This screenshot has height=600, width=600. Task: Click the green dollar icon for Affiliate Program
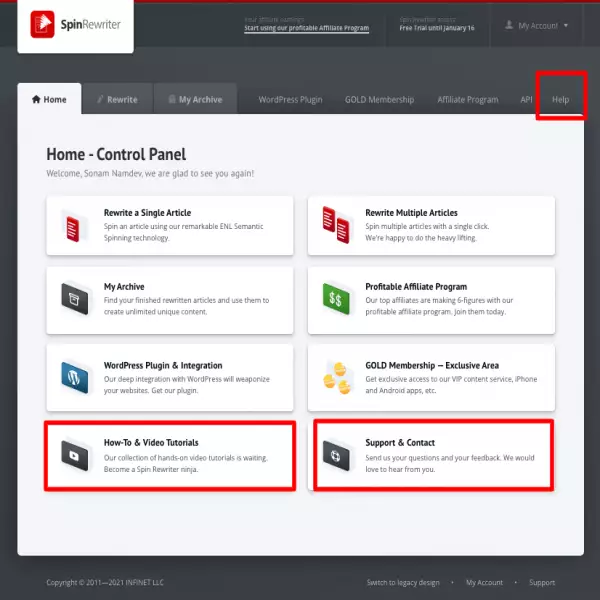(x=336, y=299)
